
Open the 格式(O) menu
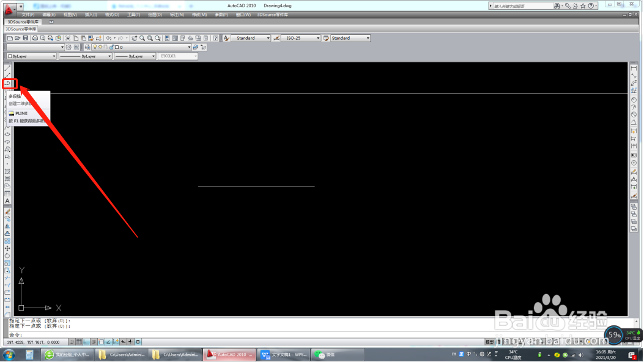point(112,15)
